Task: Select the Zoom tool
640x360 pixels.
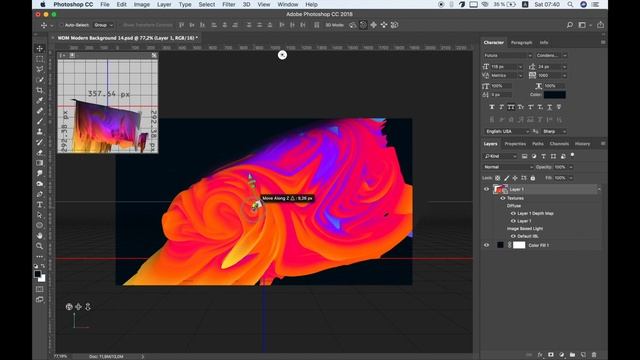Action: [x=40, y=246]
